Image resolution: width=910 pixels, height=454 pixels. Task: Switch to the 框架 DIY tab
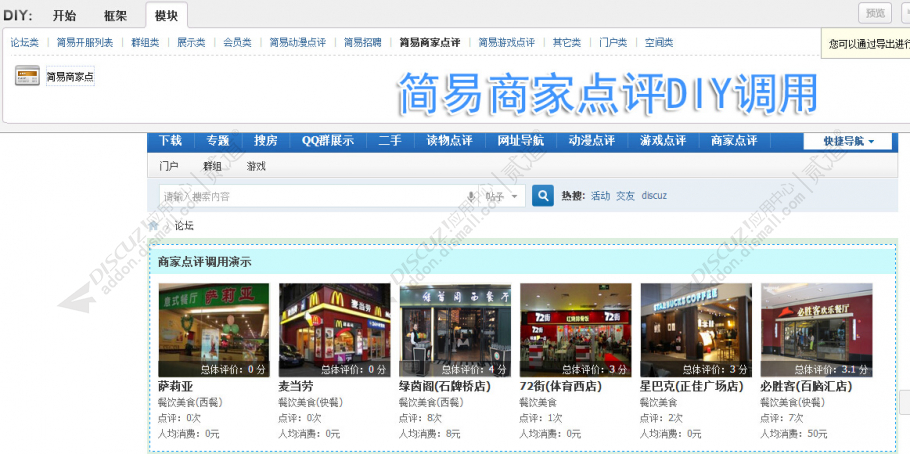pos(115,16)
